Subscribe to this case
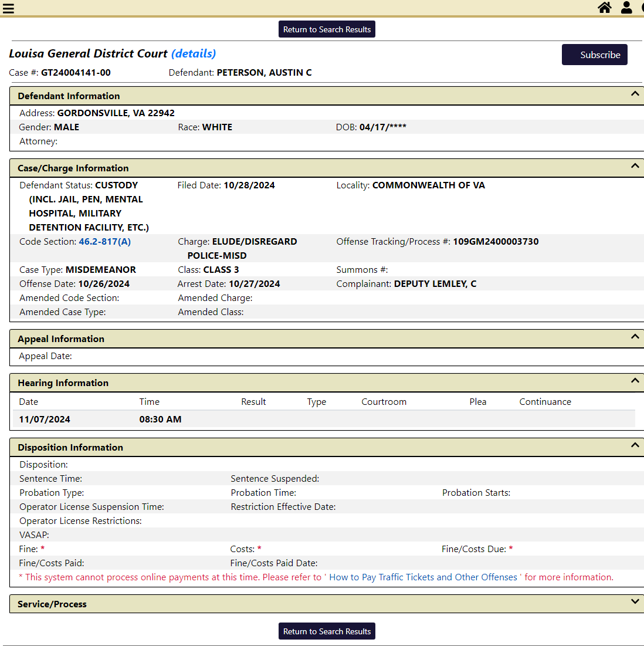The image size is (644, 646). click(595, 55)
